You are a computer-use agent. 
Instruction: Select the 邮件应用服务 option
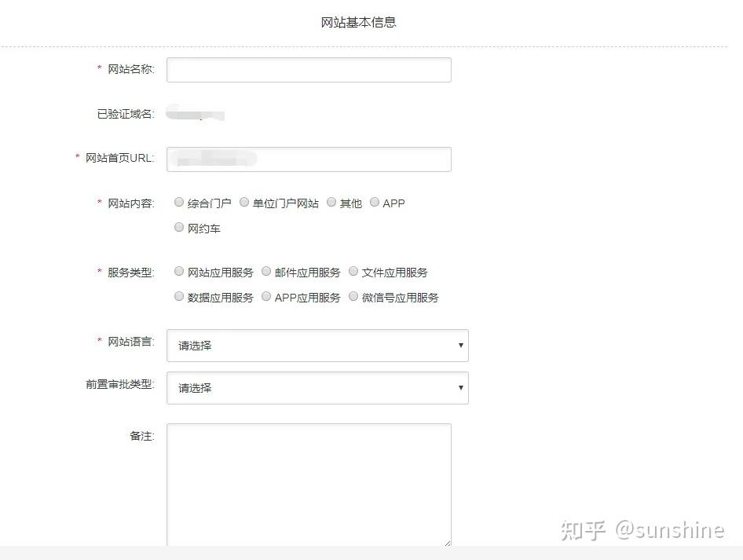coord(266,271)
